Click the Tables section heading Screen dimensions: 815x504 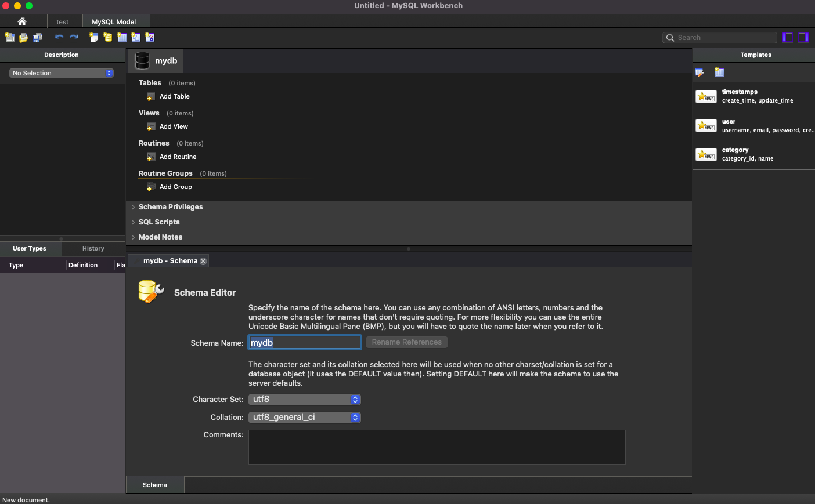click(150, 83)
